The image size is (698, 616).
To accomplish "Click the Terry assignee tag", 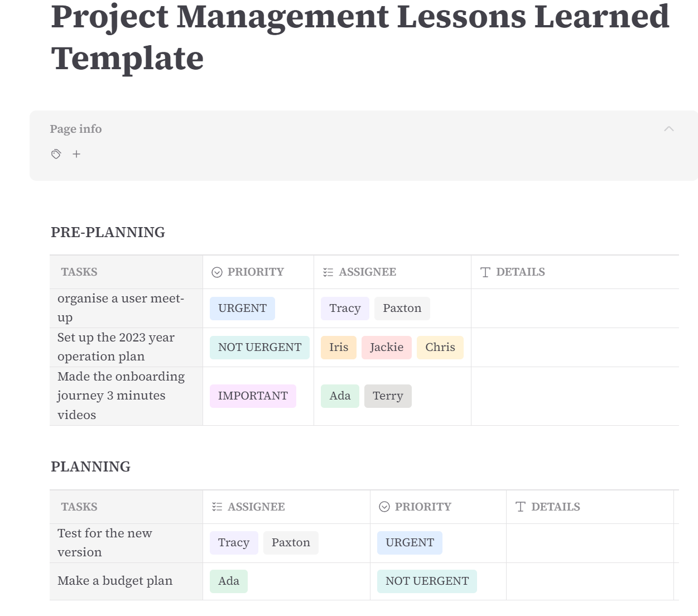I will (x=388, y=396).
